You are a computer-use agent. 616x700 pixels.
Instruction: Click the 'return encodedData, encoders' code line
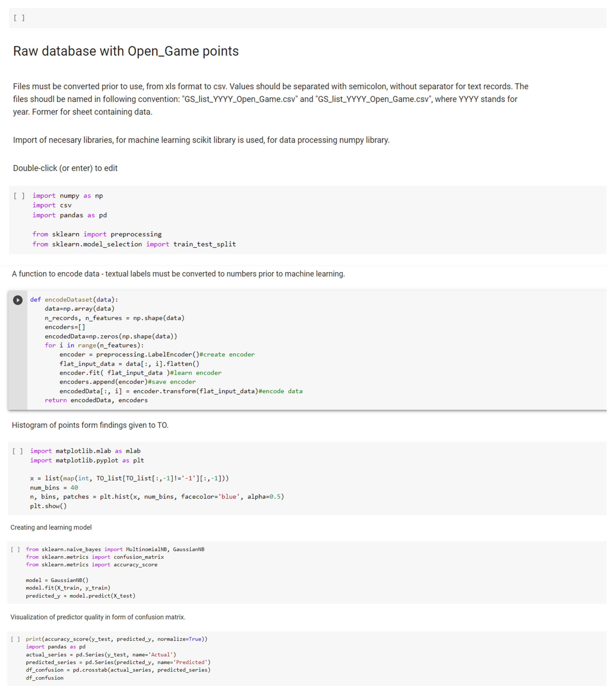[x=96, y=400]
